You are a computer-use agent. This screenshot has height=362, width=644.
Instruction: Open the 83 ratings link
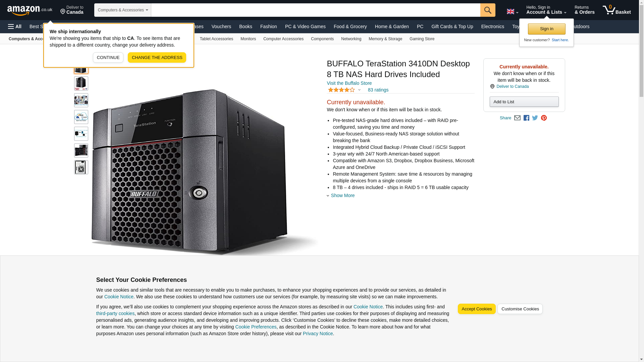coord(378,90)
